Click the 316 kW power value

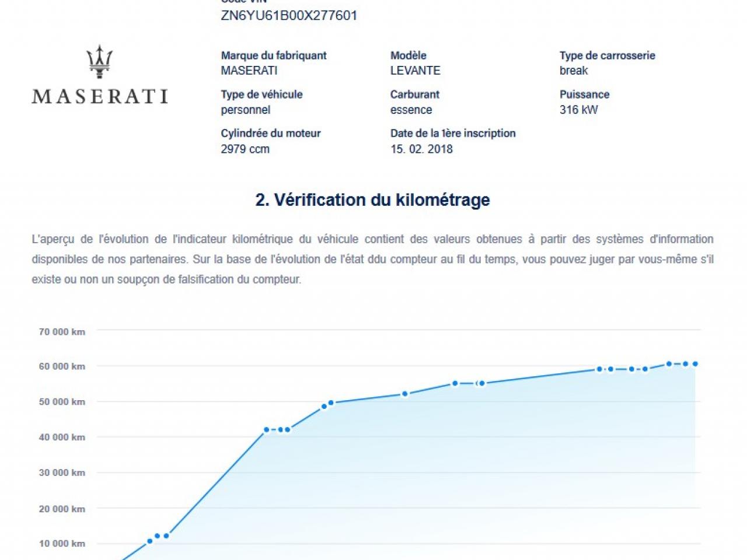click(x=578, y=110)
